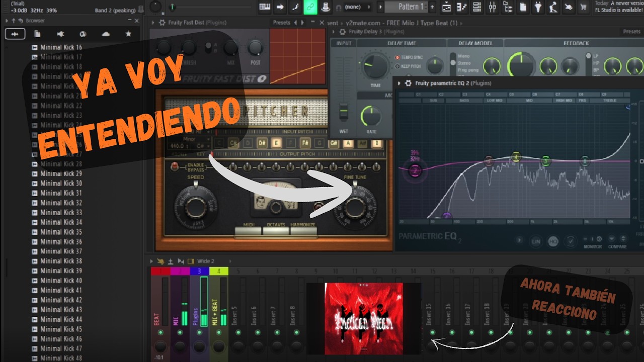This screenshot has width=644, height=362.
Task: Open gear settings of Fruity parametric EQ 2
Action: pyautogui.click(x=409, y=83)
